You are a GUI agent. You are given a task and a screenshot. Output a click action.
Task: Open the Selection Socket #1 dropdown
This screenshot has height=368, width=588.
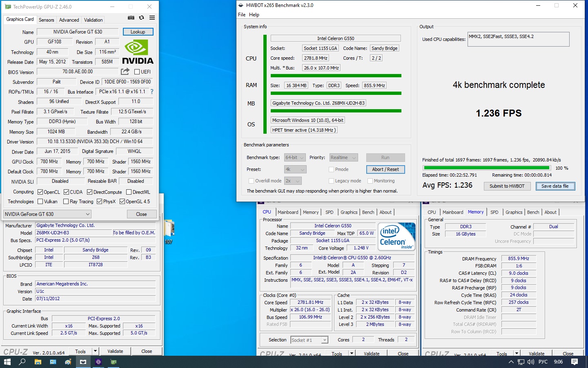click(309, 340)
